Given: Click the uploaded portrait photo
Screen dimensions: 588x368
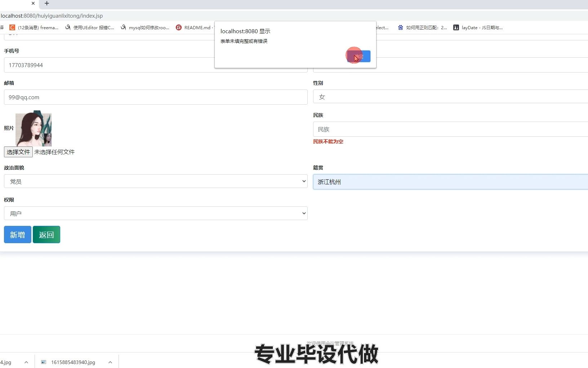Looking at the screenshot, I should (x=34, y=128).
